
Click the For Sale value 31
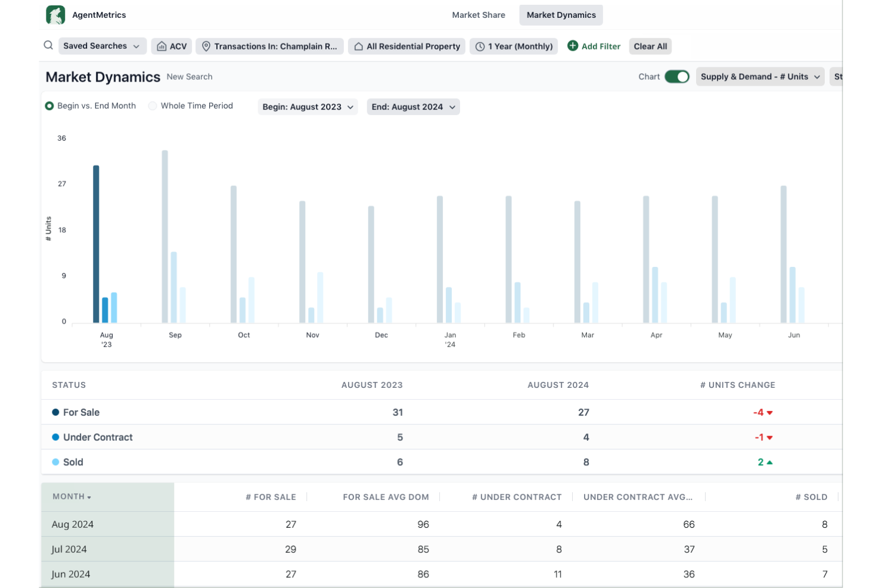pos(397,413)
